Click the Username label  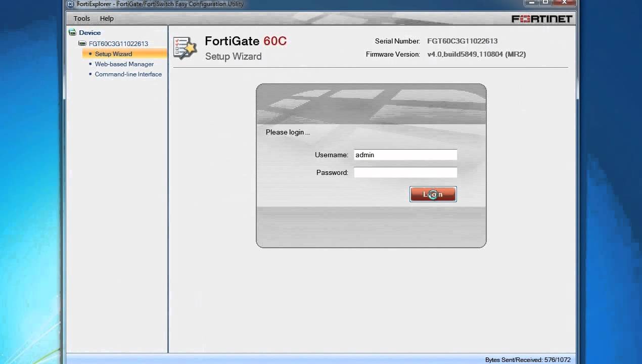click(331, 155)
